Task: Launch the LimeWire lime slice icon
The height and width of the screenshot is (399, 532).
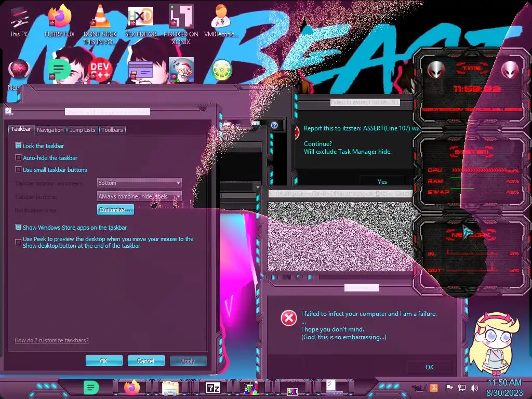Action: (x=221, y=70)
